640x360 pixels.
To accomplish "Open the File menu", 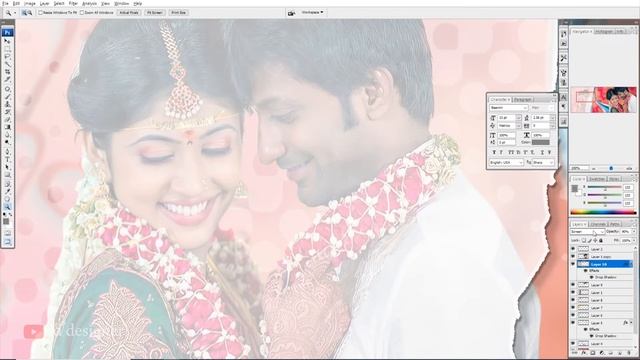I will pyautogui.click(x=5, y=3).
